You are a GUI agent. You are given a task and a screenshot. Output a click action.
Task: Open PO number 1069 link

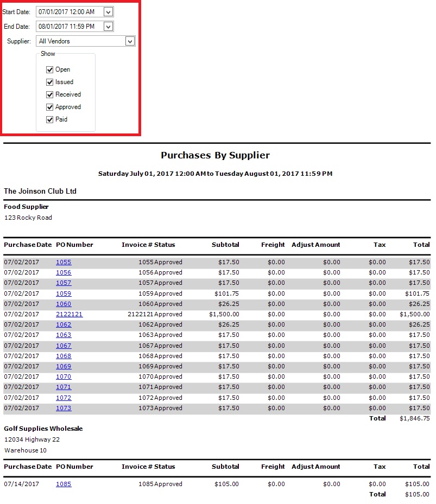pyautogui.click(x=64, y=366)
